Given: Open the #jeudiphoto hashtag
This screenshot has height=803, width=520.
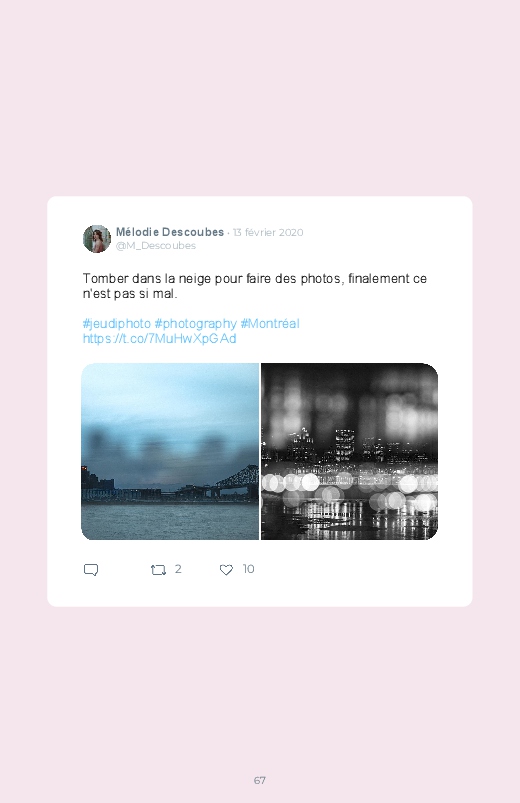Looking at the screenshot, I should click(117, 324).
